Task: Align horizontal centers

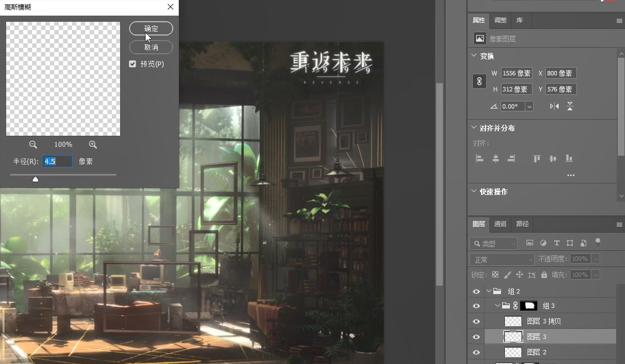Action: point(495,158)
